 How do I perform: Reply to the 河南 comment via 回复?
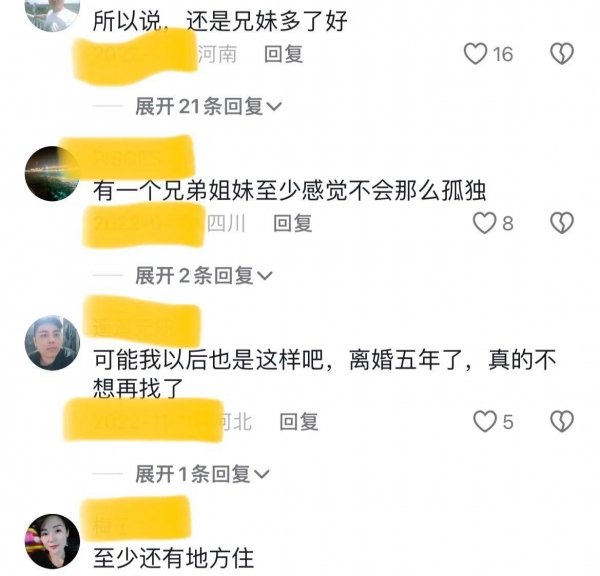(284, 54)
